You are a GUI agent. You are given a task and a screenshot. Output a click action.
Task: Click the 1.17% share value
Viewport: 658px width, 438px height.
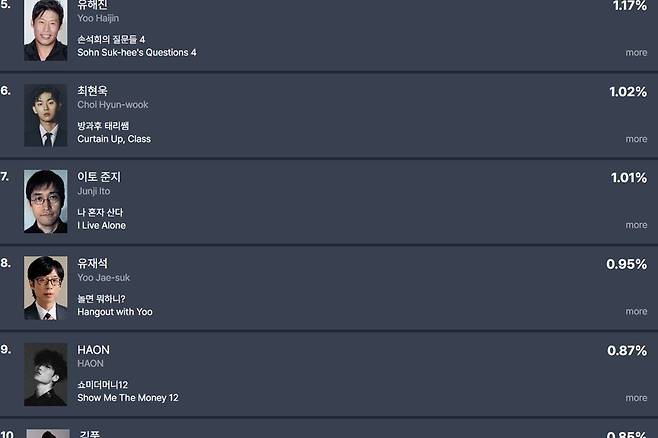[629, 6]
